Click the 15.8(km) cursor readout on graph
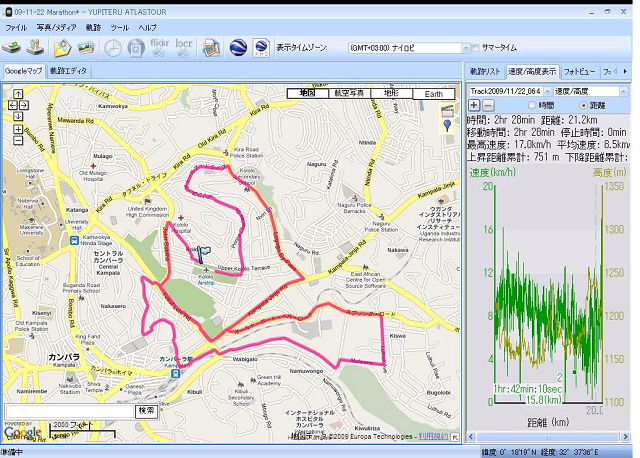The image size is (640, 458). (x=543, y=400)
